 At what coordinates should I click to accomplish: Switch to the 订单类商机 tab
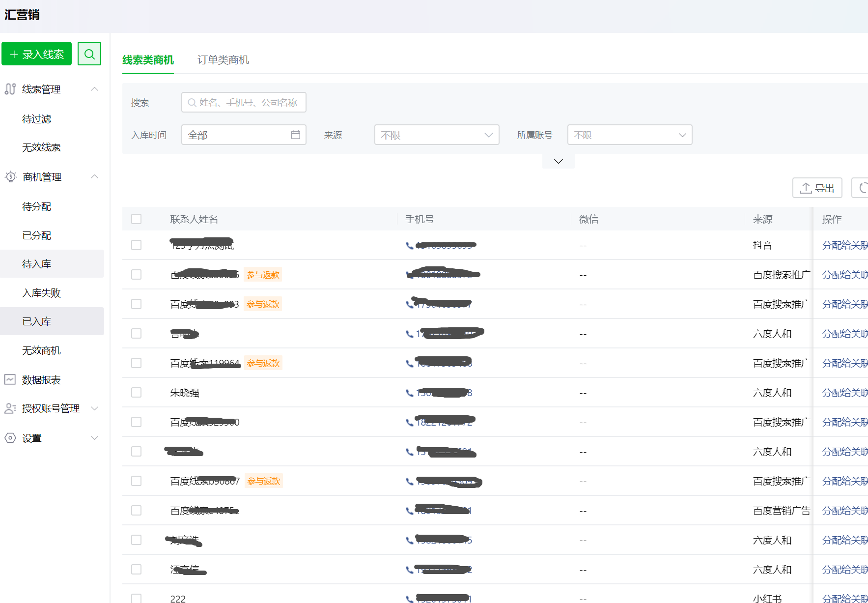[223, 60]
